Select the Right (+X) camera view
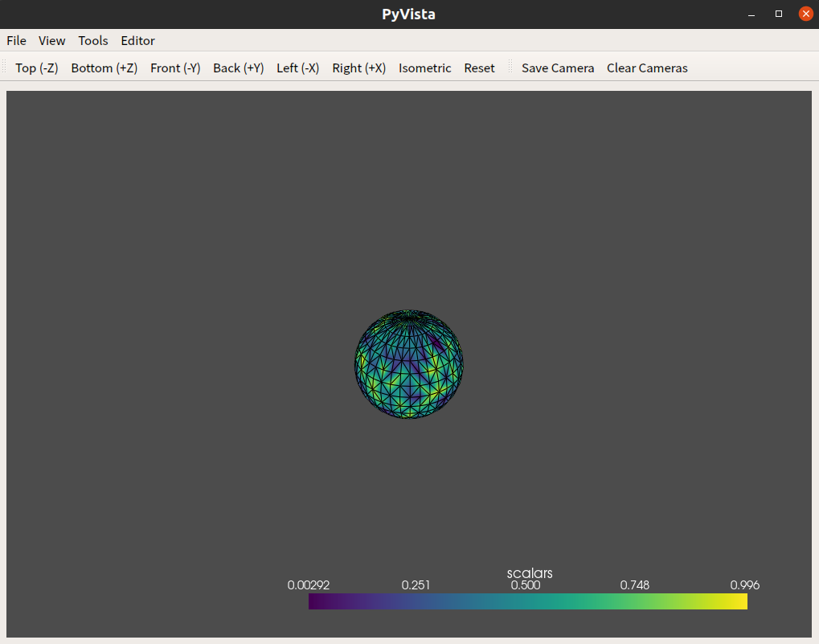The height and width of the screenshot is (644, 819). (x=358, y=68)
